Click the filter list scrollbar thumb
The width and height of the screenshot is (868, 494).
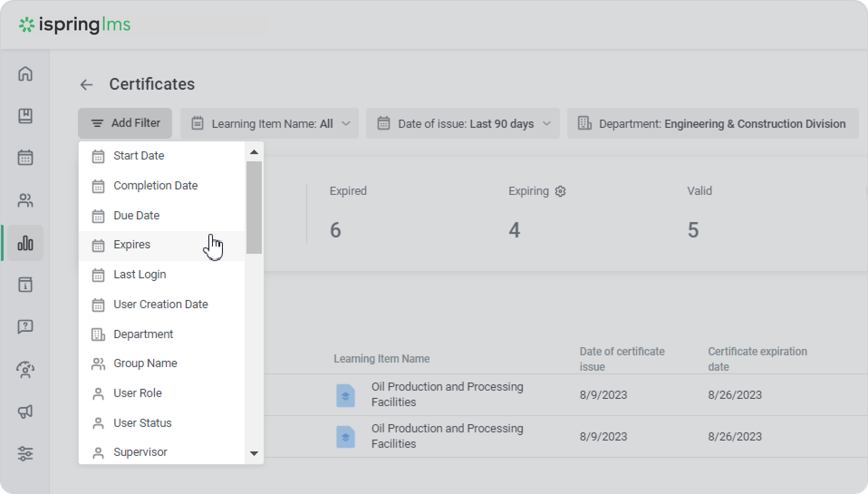(254, 207)
